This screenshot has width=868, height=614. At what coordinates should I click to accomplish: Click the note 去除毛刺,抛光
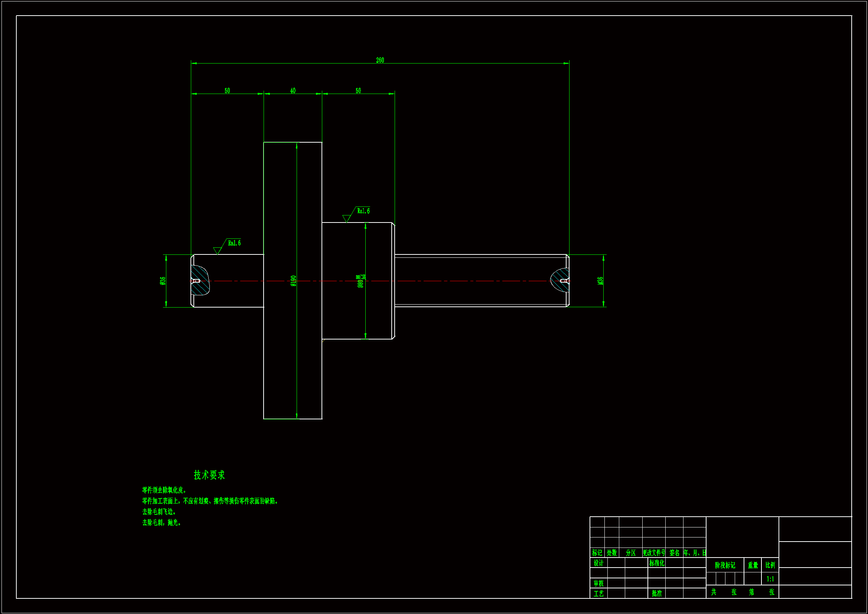coord(161,523)
